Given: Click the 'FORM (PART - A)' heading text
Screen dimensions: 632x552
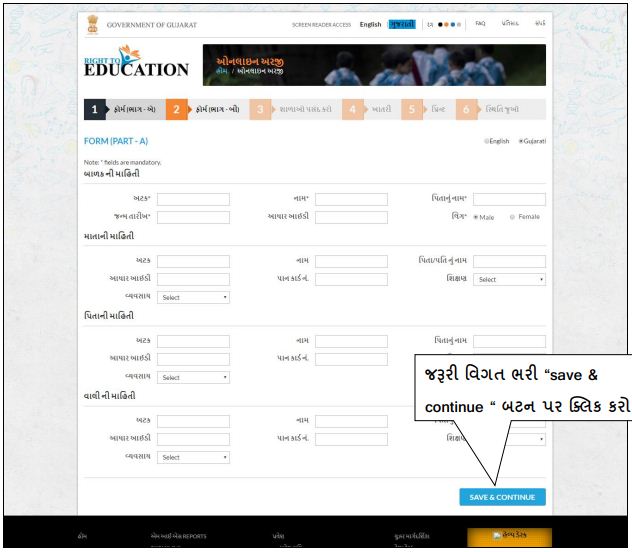Looking at the screenshot, I should click(116, 141).
